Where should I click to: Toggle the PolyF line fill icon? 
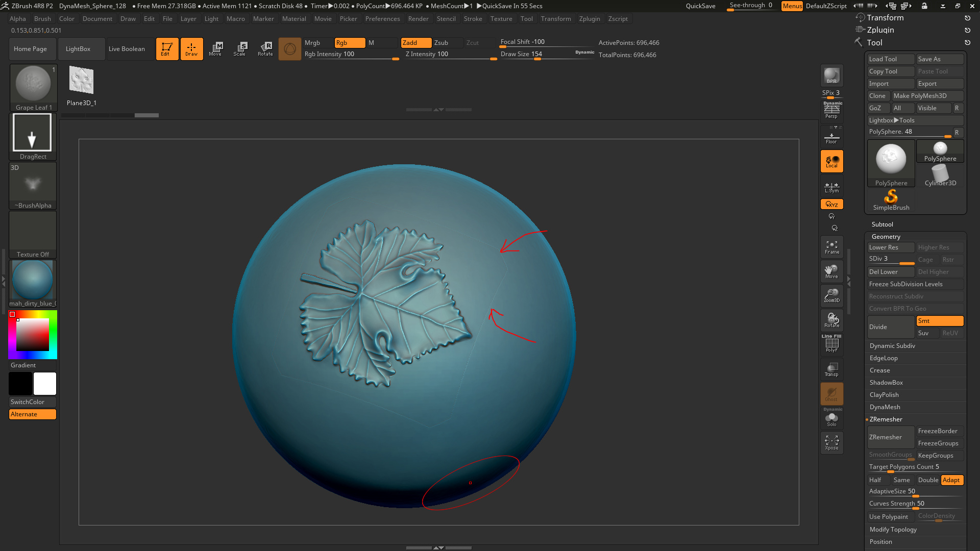(x=831, y=344)
